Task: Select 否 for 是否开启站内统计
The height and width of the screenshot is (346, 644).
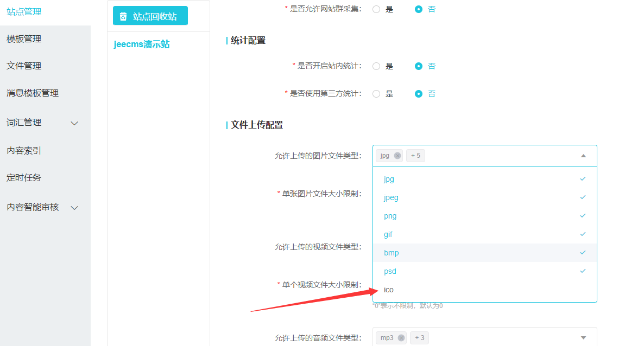Action: coord(419,66)
